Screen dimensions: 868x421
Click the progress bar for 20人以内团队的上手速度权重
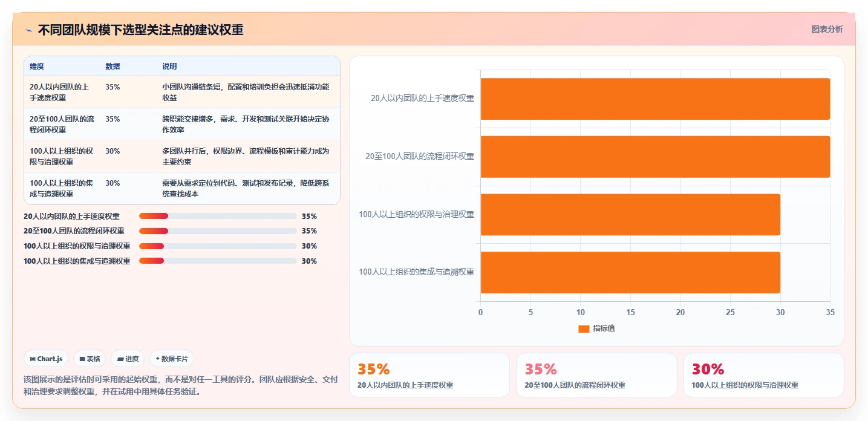[x=218, y=216]
